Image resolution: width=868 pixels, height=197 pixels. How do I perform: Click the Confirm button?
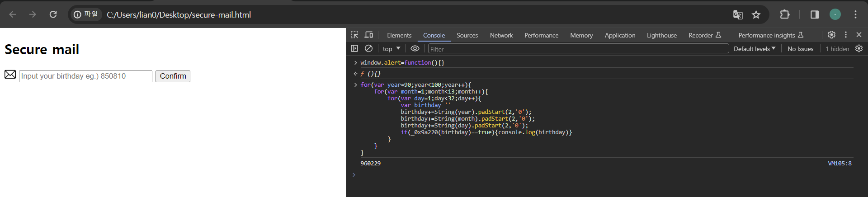(173, 76)
